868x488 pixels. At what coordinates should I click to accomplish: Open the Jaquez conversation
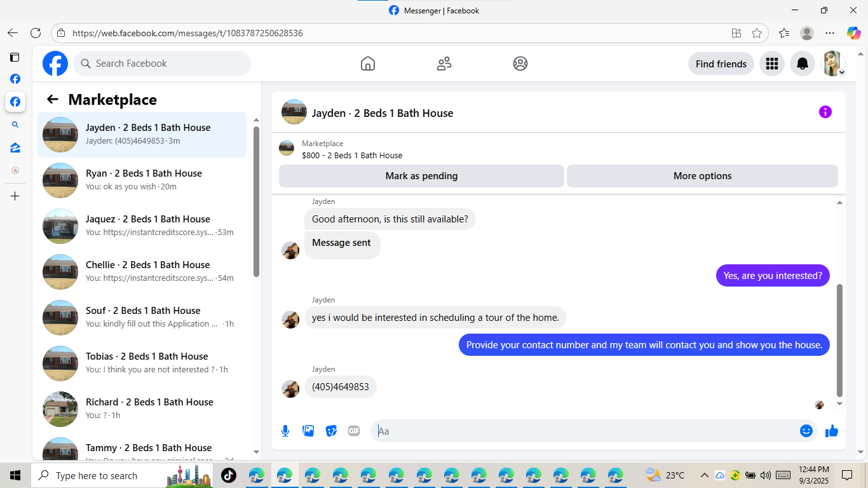[142, 226]
